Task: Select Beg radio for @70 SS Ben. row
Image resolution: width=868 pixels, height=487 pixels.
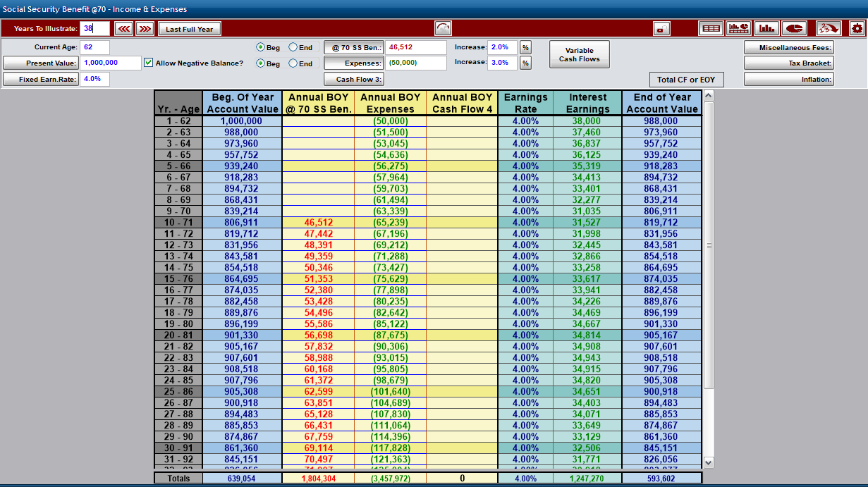Action: click(261, 47)
